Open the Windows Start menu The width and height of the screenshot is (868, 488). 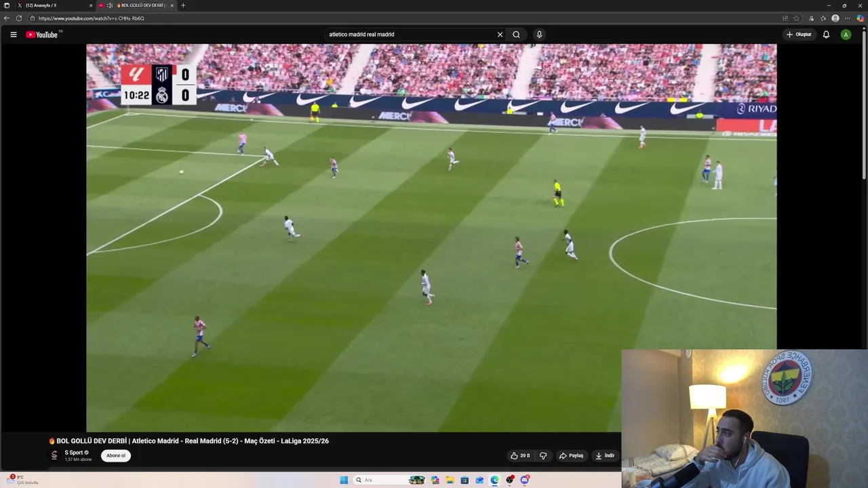click(344, 480)
